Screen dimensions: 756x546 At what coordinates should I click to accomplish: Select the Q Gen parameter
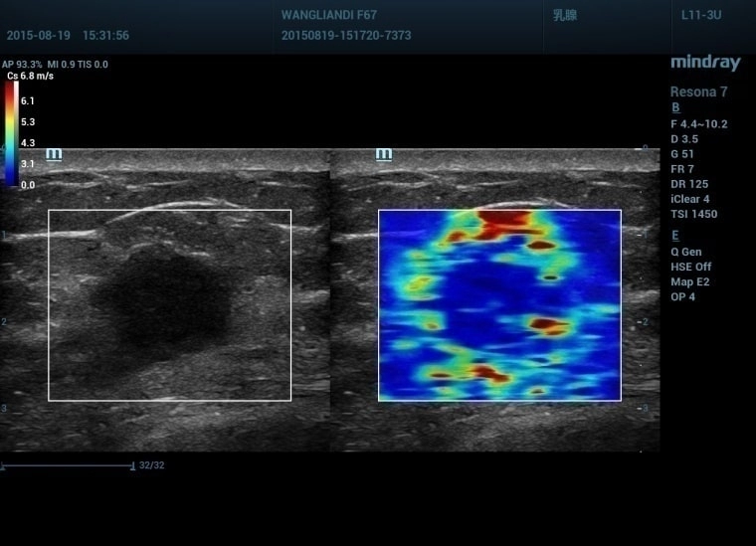pyautogui.click(x=686, y=253)
